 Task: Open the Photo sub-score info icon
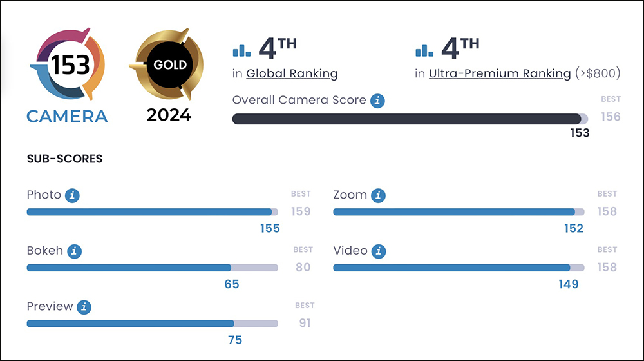click(72, 195)
